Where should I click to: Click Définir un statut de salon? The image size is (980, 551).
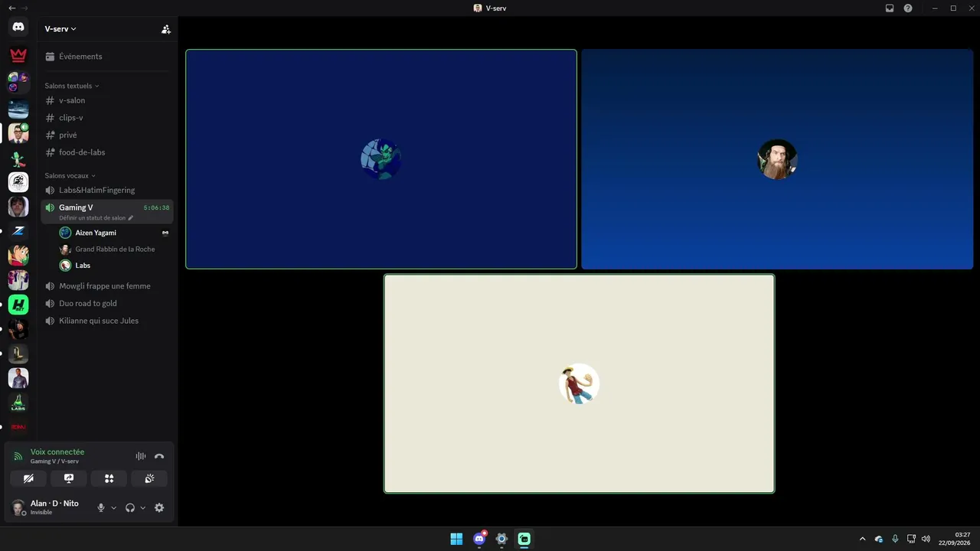pyautogui.click(x=96, y=218)
